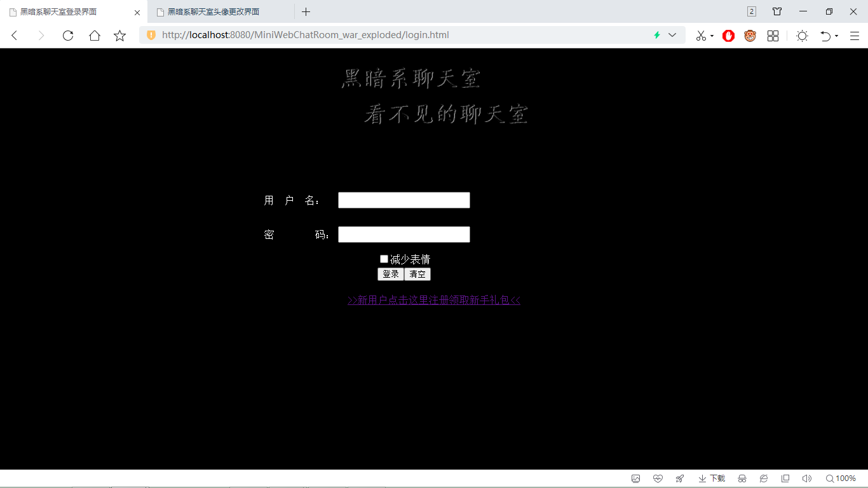This screenshot has height=488, width=868.
Task: Focus the 密码 input field
Action: 404,234
